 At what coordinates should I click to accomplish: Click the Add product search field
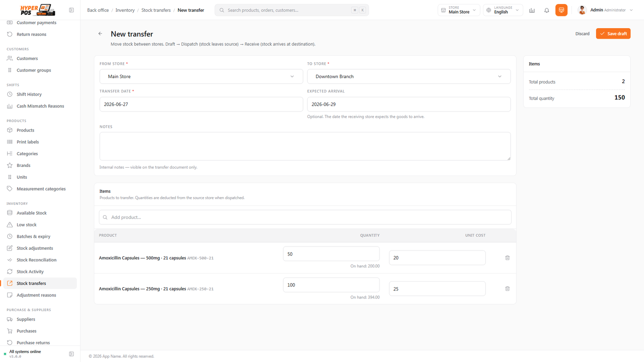pyautogui.click(x=305, y=217)
